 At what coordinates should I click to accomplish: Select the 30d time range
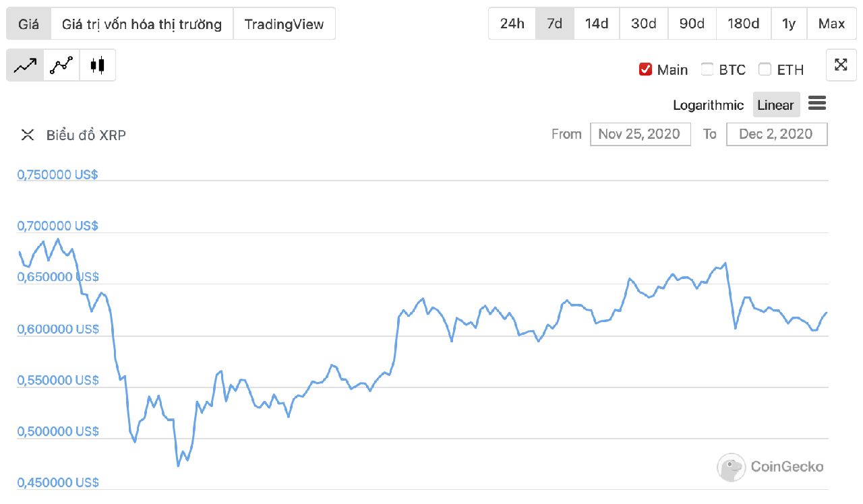pos(644,24)
